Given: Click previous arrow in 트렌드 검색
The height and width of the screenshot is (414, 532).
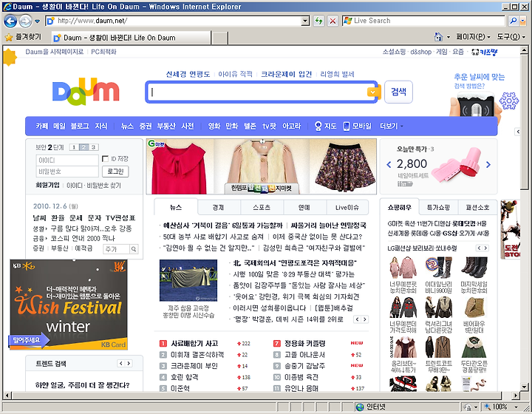Looking at the screenshot, I should (121, 364).
